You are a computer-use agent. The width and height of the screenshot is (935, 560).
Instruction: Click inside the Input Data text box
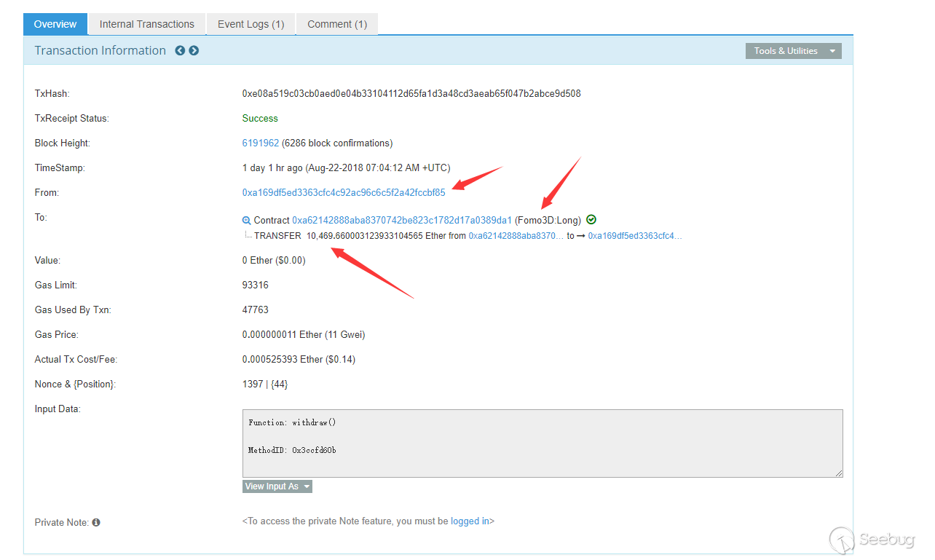tap(543, 443)
